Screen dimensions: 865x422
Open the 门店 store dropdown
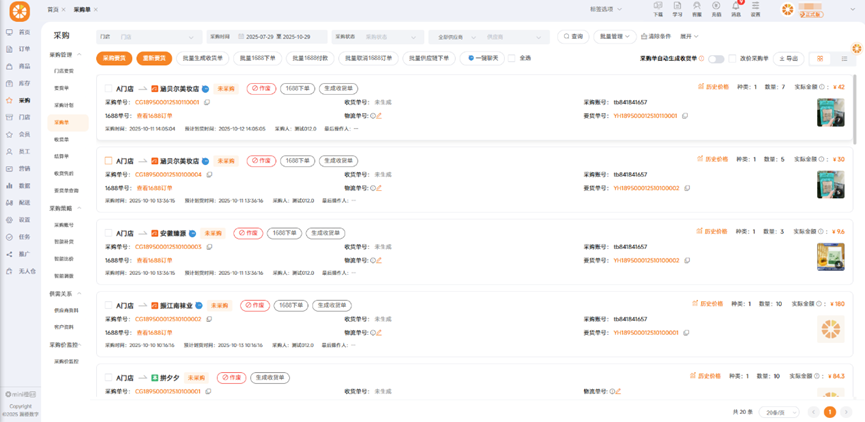click(x=149, y=37)
